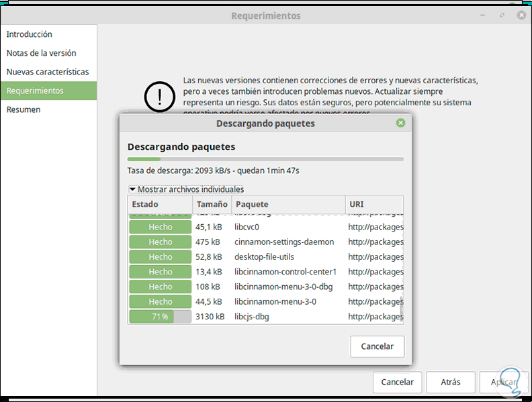Click Hecho status for libcinnamon-menu-3-0-dbg
Image resolution: width=532 pixels, height=402 pixels.
click(x=160, y=287)
